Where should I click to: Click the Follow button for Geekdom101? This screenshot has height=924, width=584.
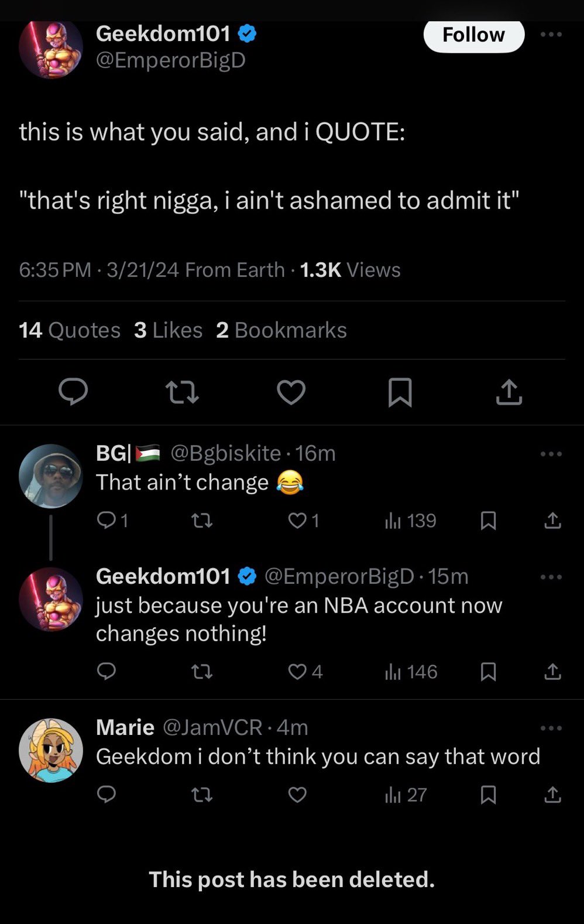tap(473, 35)
